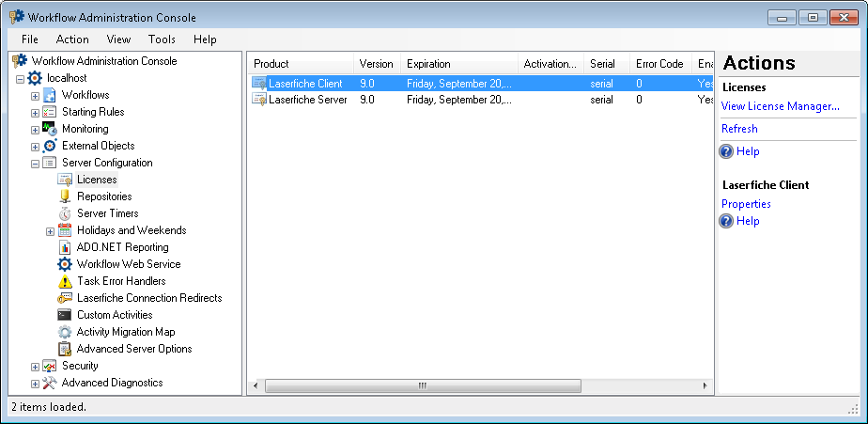Image resolution: width=868 pixels, height=424 pixels.
Task: Click the Custom Activities console icon
Action: [65, 315]
